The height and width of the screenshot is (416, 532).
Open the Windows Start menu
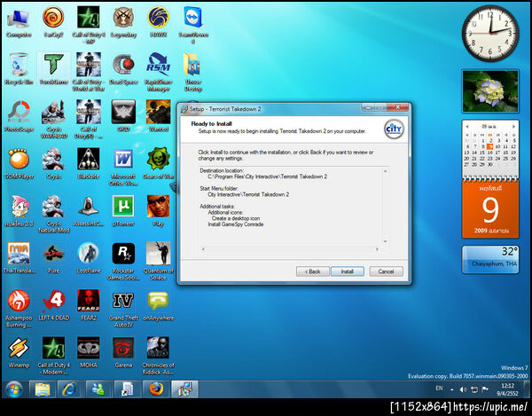(13, 389)
